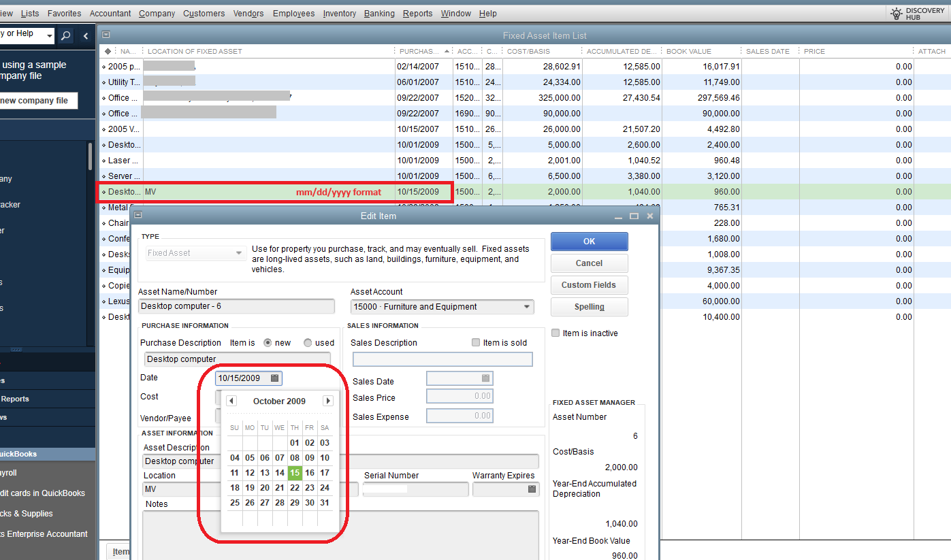Open calendar icon in Date field
Screen dimensions: 951x560
click(274, 378)
